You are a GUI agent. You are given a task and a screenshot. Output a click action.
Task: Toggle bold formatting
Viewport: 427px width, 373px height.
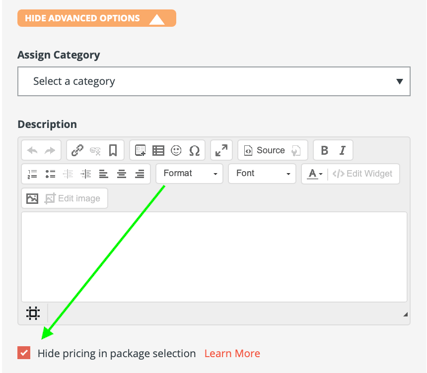pos(324,150)
